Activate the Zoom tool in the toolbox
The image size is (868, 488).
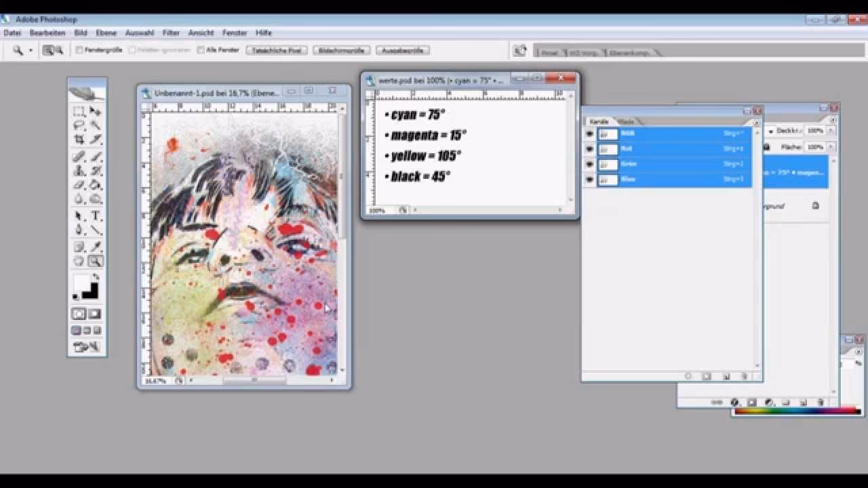tap(96, 260)
